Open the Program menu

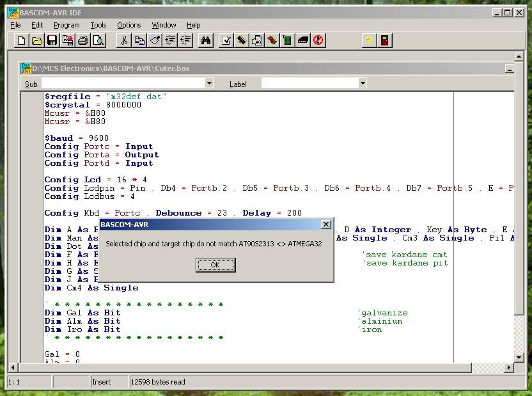[x=66, y=25]
